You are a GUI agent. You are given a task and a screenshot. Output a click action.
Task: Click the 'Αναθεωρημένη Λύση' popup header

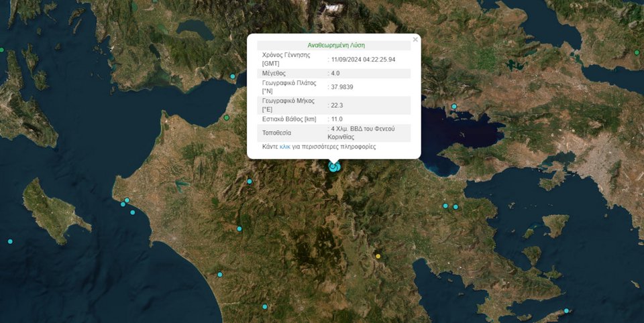pos(335,46)
